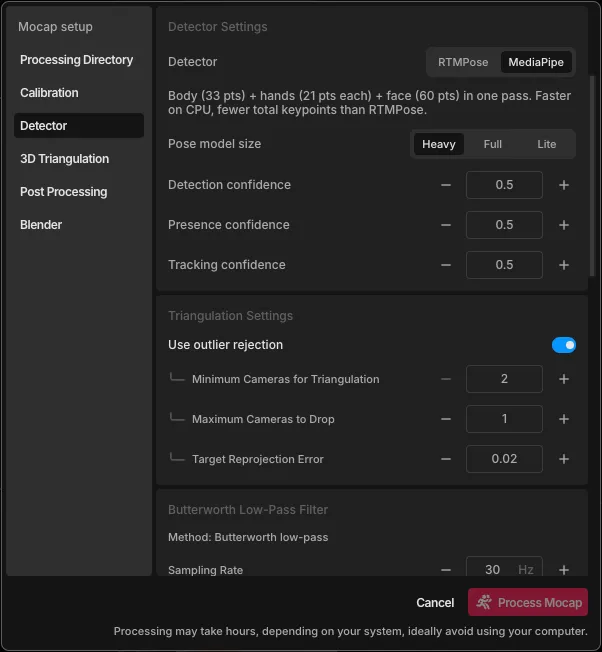The height and width of the screenshot is (652, 602).
Task: Click the 'Use outlier rejection' label
Action: coord(225,345)
